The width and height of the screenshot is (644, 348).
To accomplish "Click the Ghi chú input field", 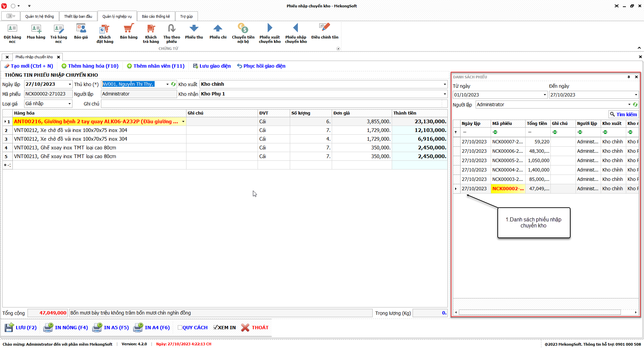I will [x=272, y=104].
